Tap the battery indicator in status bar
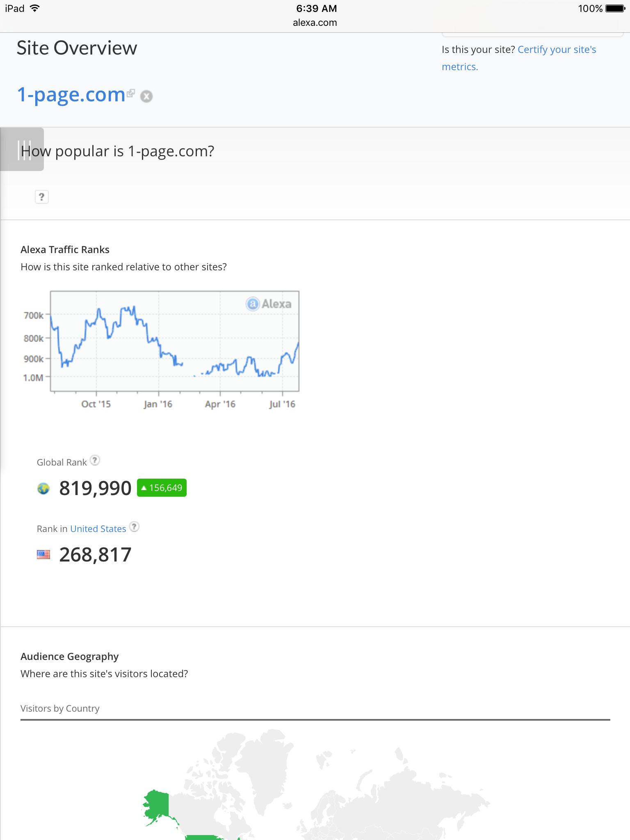Image resolution: width=630 pixels, height=840 pixels. (x=616, y=8)
